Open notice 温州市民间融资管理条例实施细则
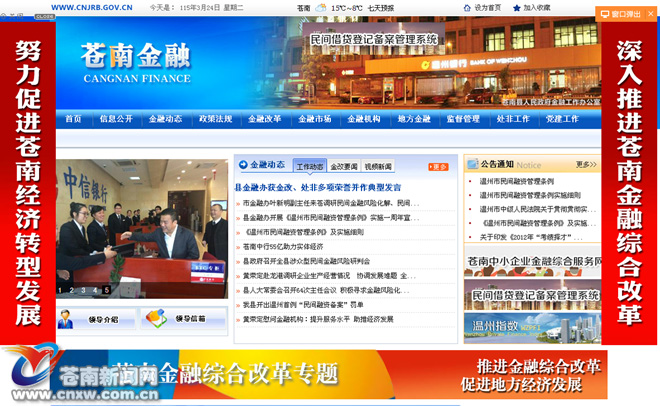Viewport: 660px width, 406px height. 530,195
